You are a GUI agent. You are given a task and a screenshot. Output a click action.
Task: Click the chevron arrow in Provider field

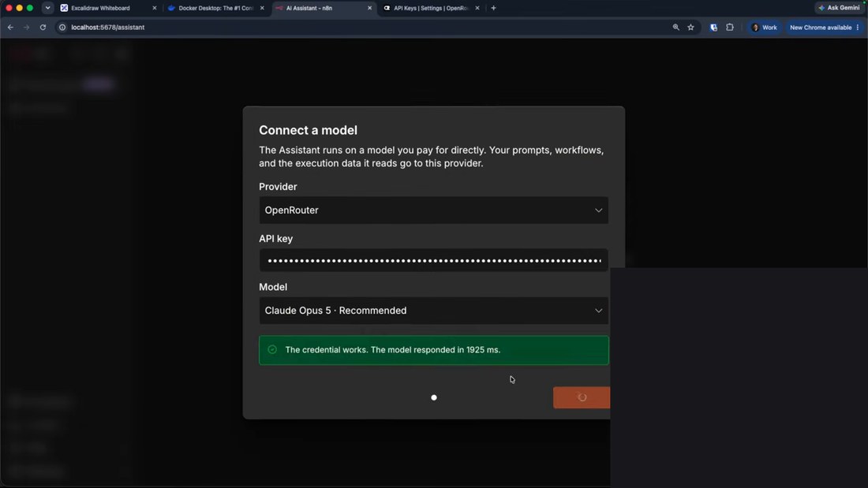[598, 210]
